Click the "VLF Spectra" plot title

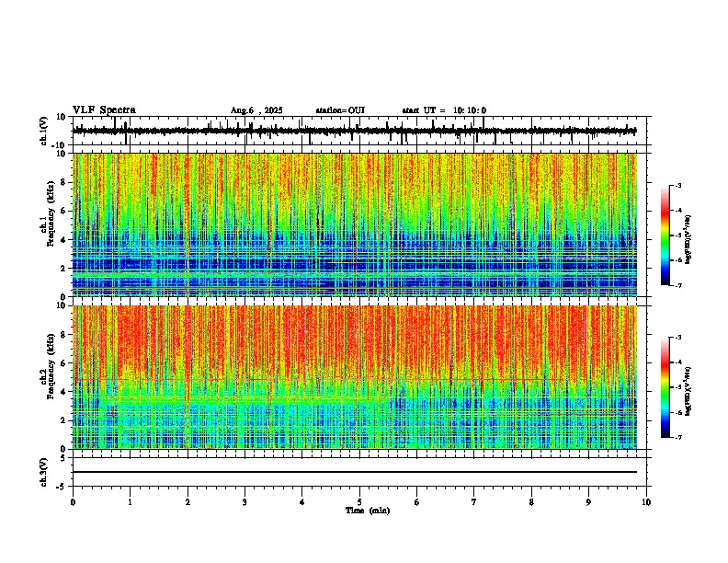[x=104, y=110]
